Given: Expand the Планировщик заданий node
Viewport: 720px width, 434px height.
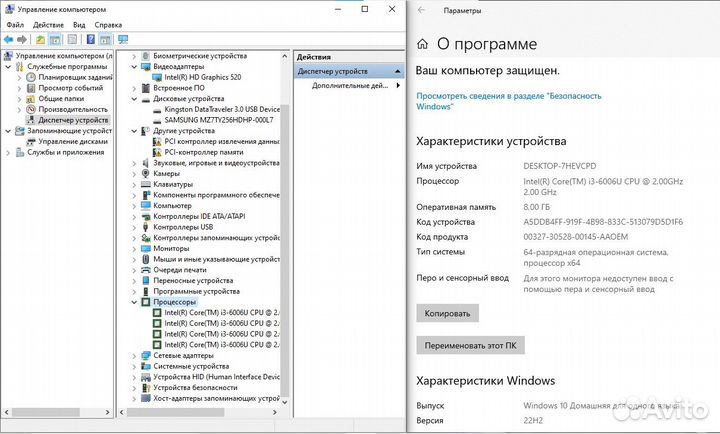Looking at the screenshot, I should (19, 78).
